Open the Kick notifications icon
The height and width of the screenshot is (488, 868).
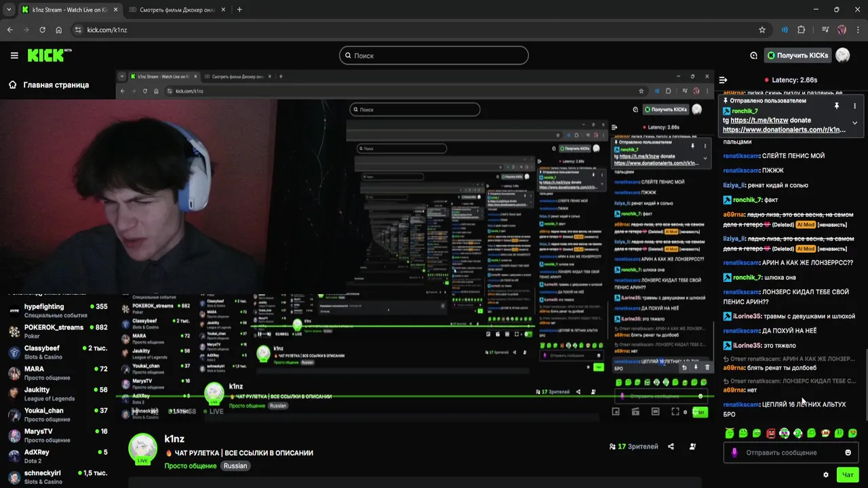click(x=753, y=56)
